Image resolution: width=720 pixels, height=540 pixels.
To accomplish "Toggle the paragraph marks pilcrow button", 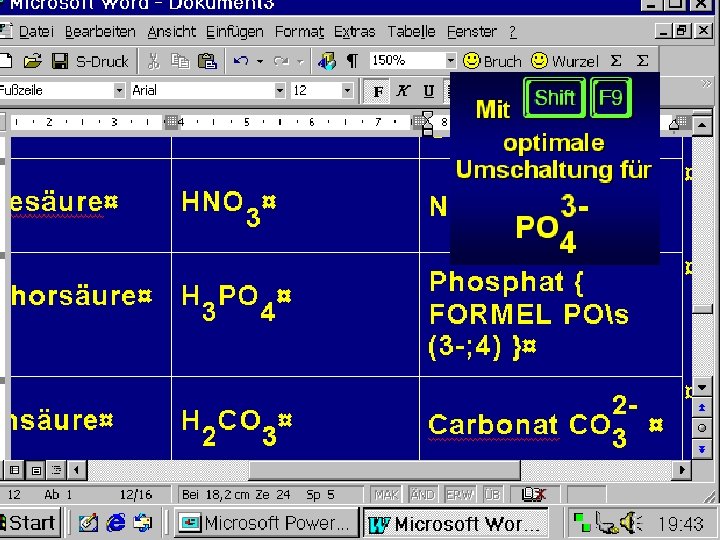I will 352,61.
